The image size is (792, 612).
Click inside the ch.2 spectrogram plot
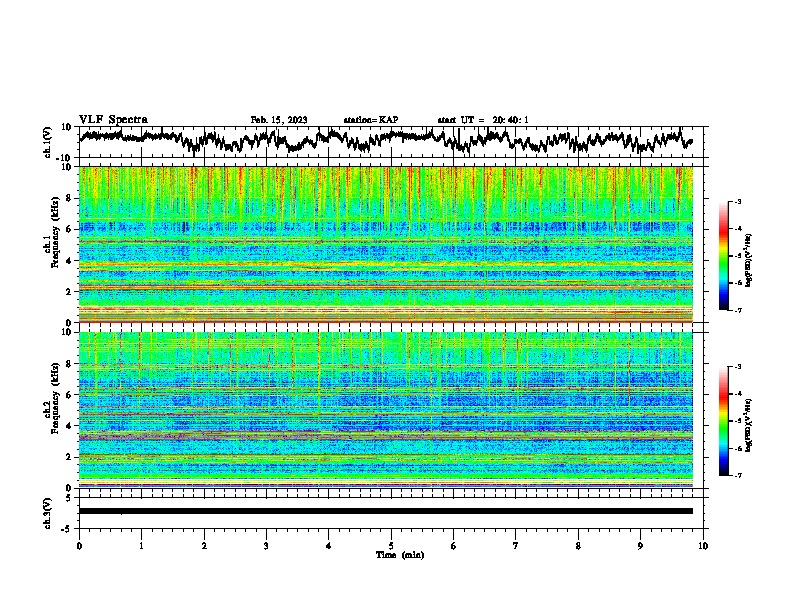pos(386,410)
